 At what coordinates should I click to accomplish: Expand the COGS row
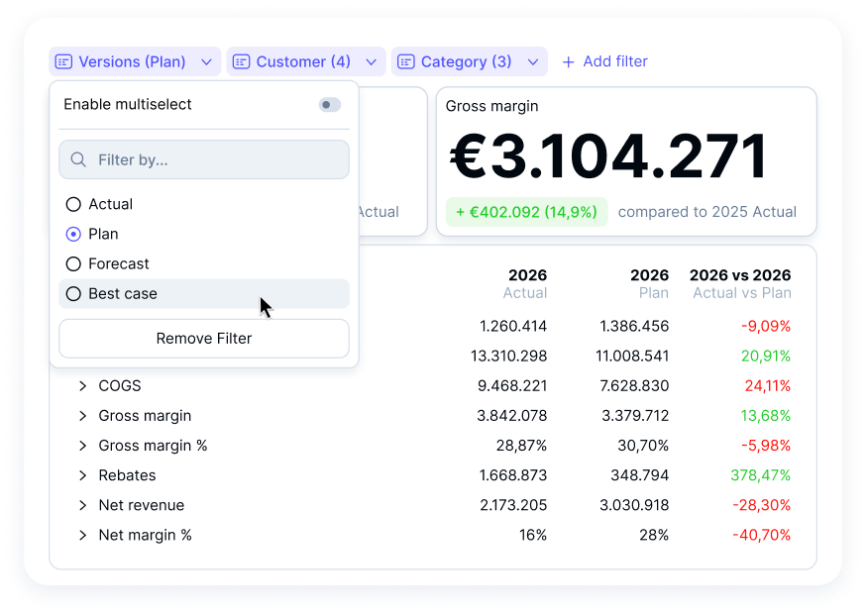(83, 386)
